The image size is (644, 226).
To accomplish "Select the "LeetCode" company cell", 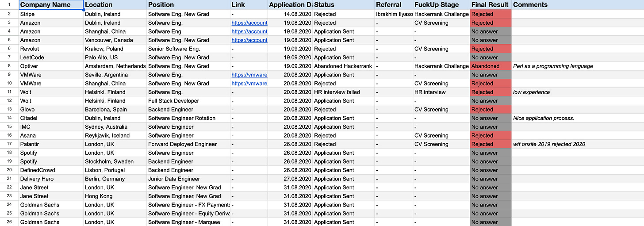I will point(51,57).
